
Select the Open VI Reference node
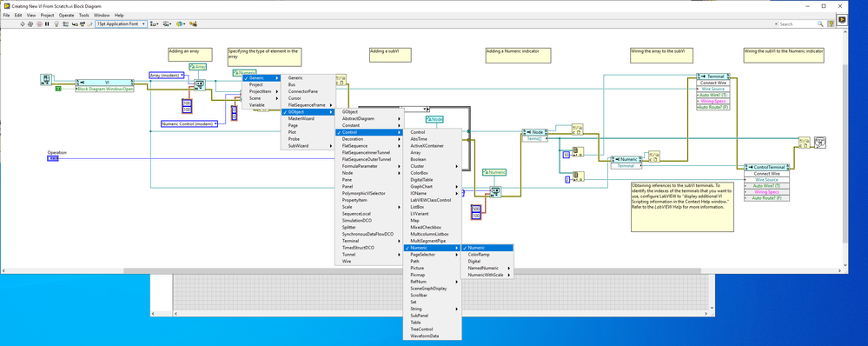[47, 80]
